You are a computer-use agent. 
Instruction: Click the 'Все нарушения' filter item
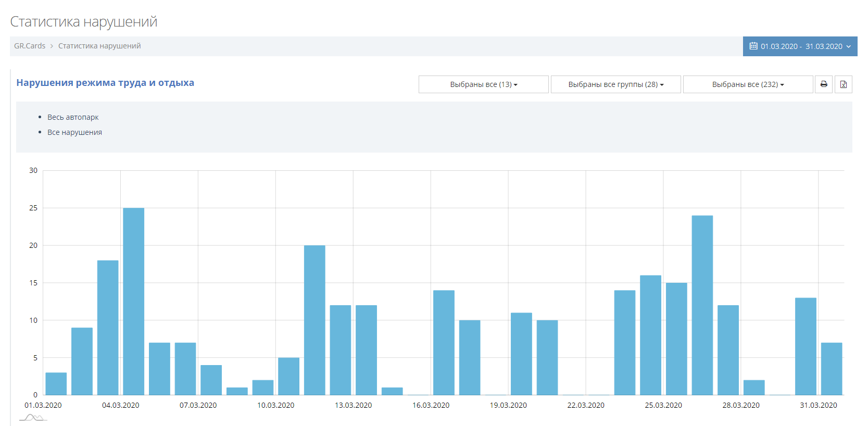click(x=74, y=132)
